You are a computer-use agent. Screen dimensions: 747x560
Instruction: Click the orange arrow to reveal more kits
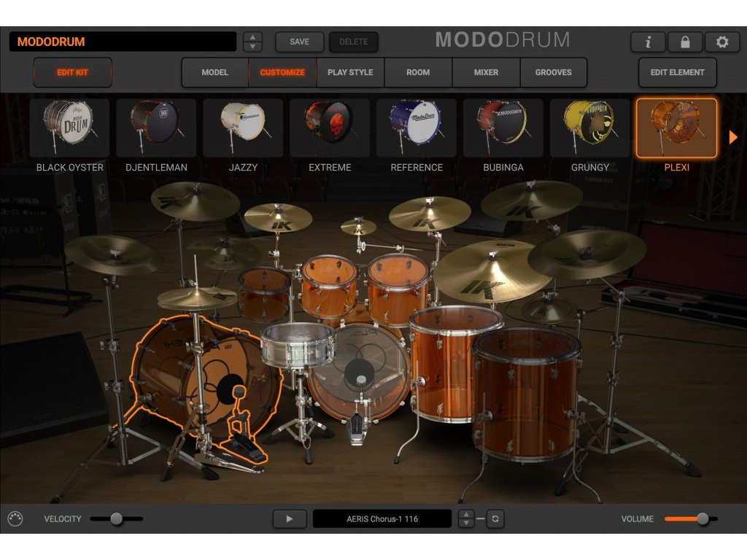point(735,136)
